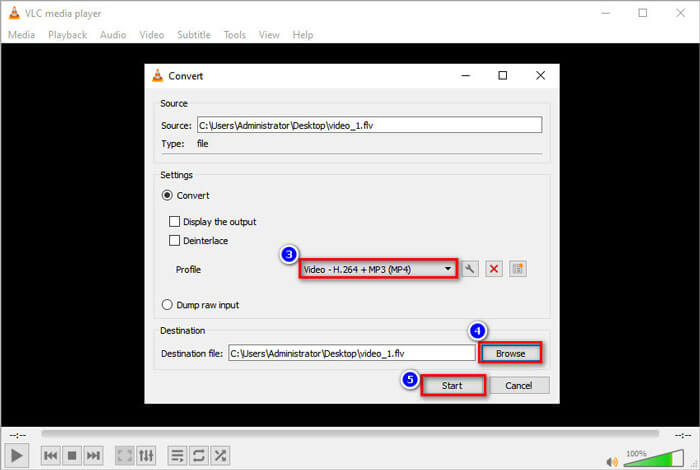The height and width of the screenshot is (470, 700).
Task: Enable Deinterlace checkbox
Action: (x=174, y=241)
